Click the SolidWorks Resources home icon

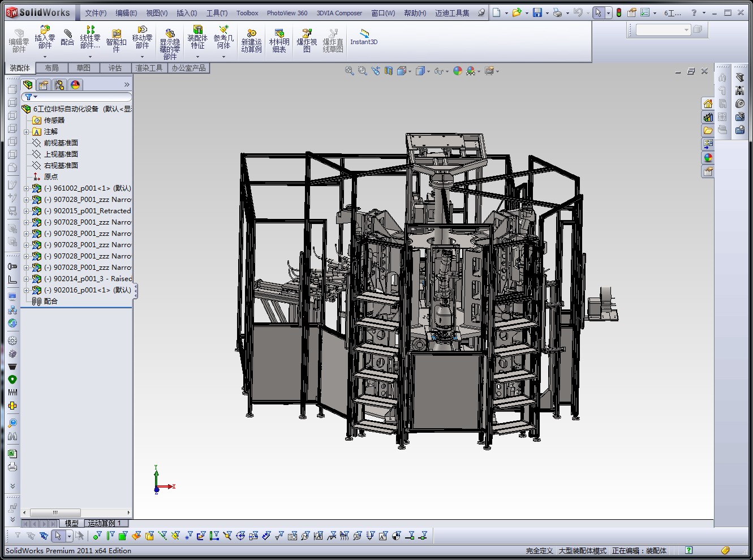tap(708, 104)
